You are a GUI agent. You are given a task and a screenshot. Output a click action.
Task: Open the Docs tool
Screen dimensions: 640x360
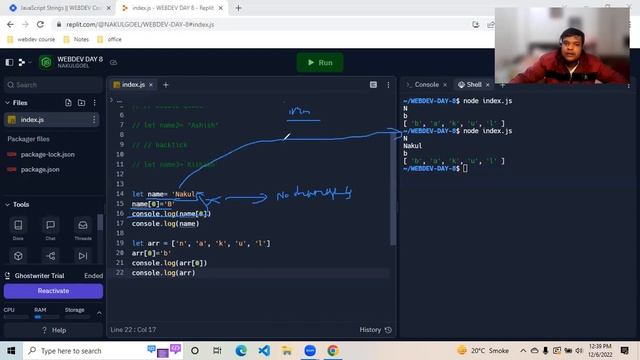[x=18, y=229]
